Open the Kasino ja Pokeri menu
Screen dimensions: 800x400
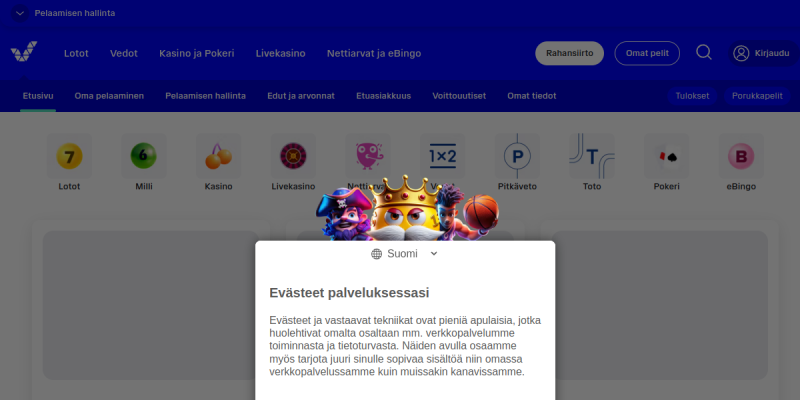tap(197, 54)
